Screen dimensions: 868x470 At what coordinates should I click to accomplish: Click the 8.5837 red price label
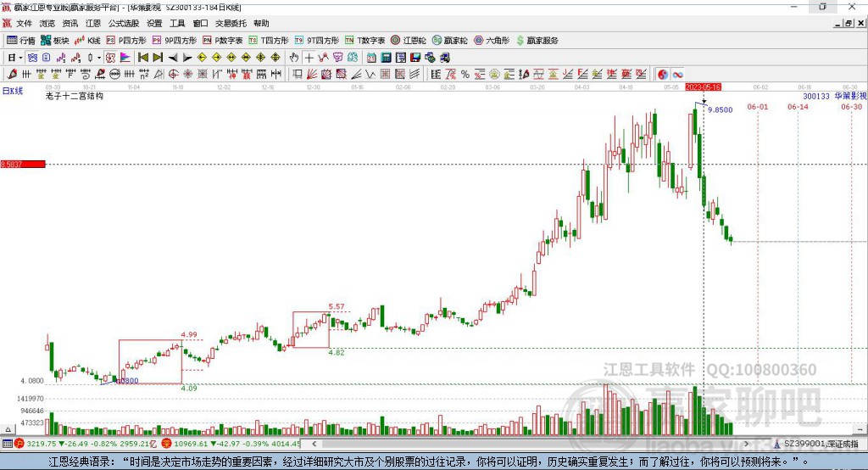[x=23, y=164]
